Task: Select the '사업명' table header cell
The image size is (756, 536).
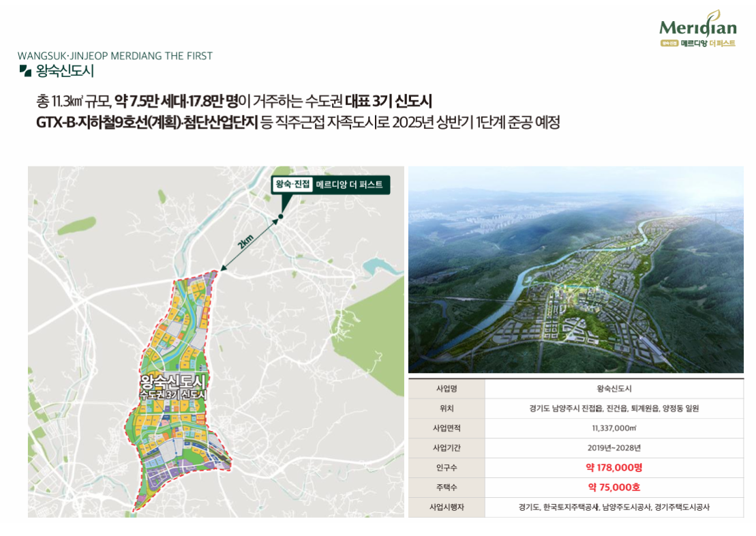Action: pos(447,389)
